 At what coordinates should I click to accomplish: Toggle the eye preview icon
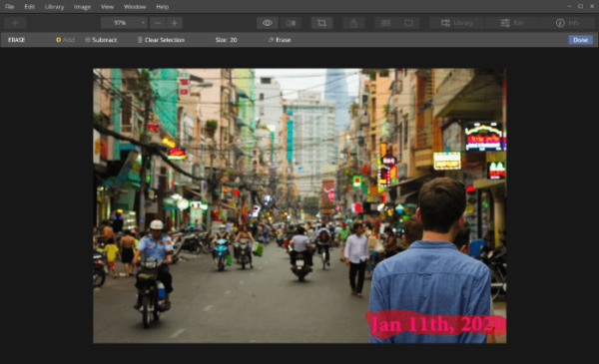point(268,23)
